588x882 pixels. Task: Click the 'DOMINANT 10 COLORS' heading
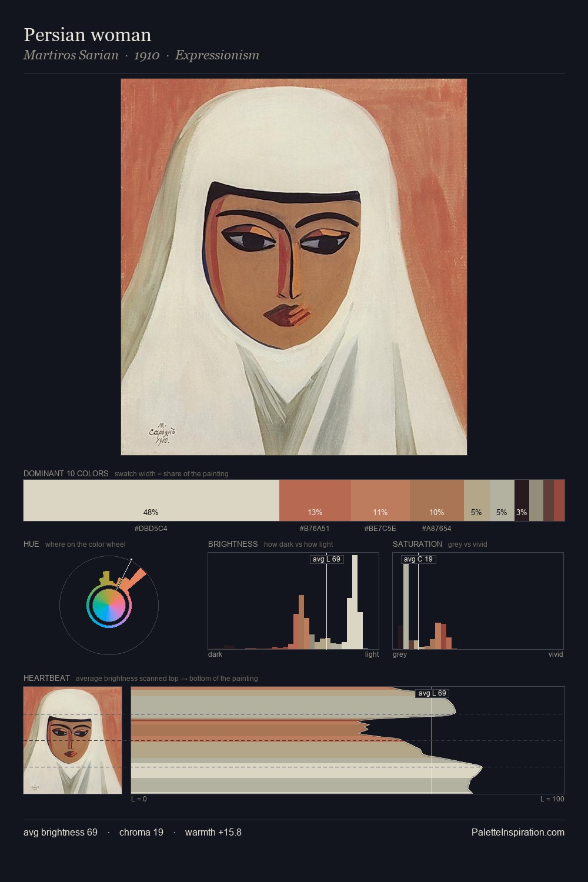[x=66, y=473]
